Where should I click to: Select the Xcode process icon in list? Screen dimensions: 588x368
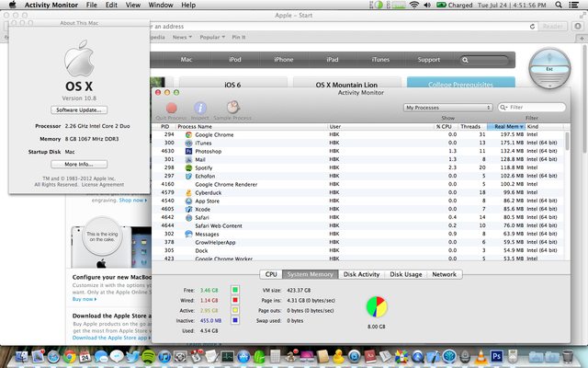[x=188, y=209]
